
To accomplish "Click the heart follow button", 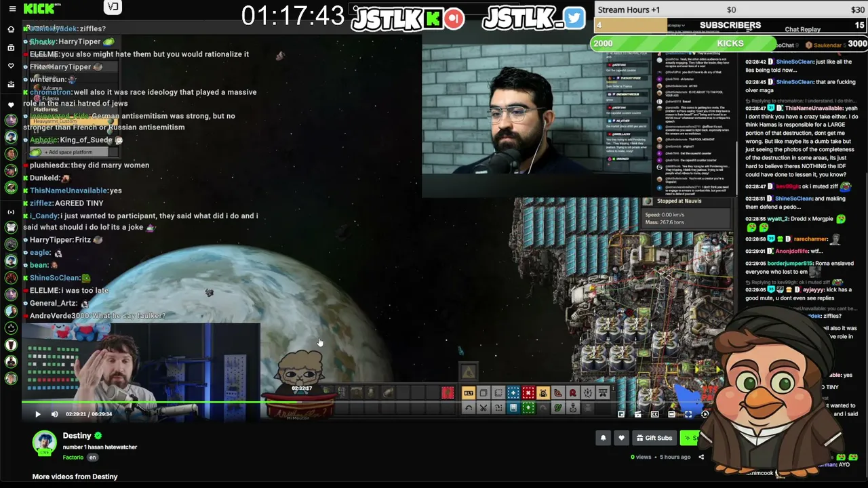I will [621, 438].
